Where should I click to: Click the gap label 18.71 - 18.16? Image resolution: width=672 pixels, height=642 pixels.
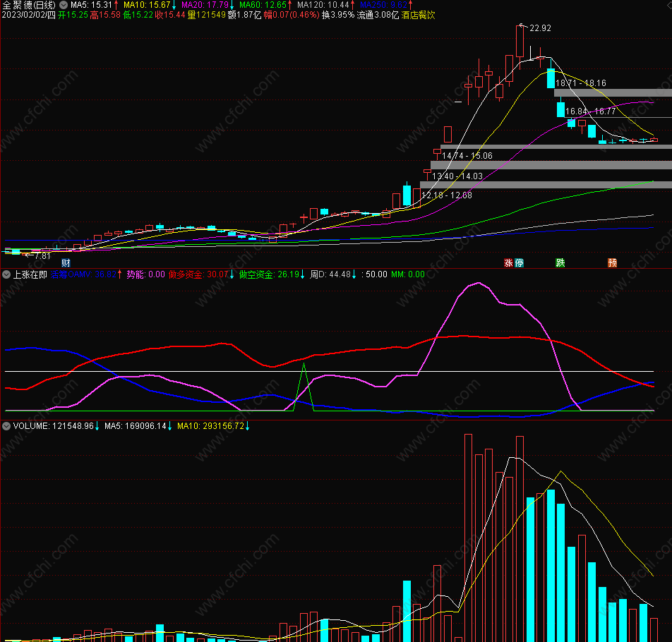click(x=581, y=83)
